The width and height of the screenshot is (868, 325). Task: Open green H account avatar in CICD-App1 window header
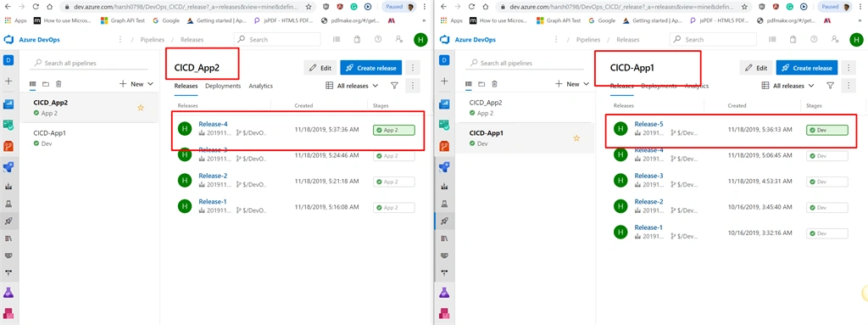[x=856, y=40]
